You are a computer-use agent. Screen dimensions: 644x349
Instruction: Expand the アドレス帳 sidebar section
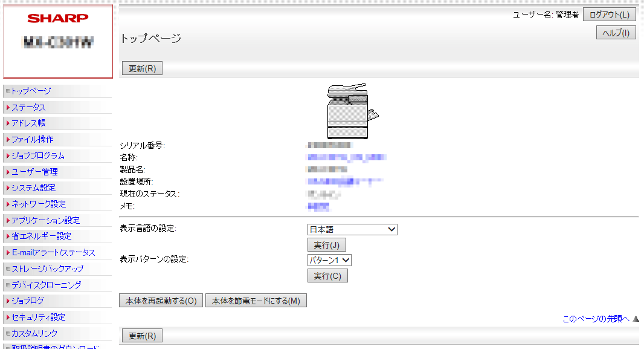[28, 123]
